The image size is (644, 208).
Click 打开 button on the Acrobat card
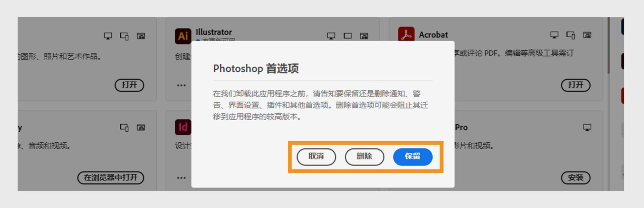pyautogui.click(x=576, y=85)
